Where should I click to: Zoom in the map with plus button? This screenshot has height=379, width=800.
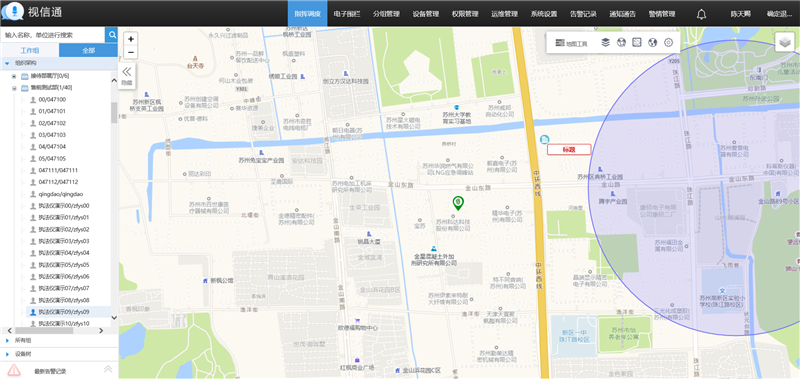131,39
